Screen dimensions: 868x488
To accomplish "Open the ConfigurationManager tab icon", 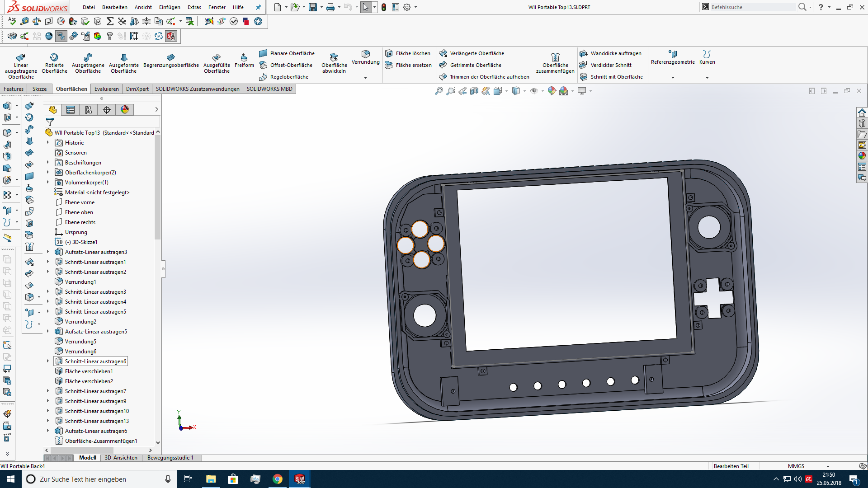I will point(89,110).
